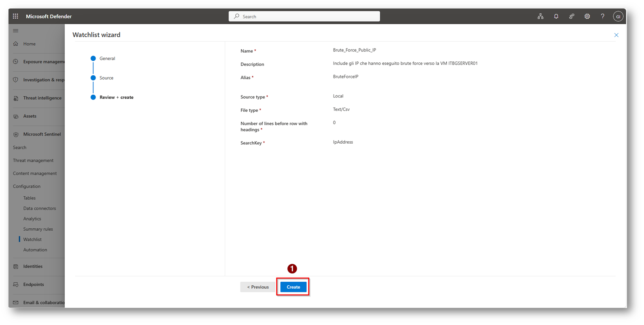Expand Microsoft Sentinel navigation section

(42, 134)
